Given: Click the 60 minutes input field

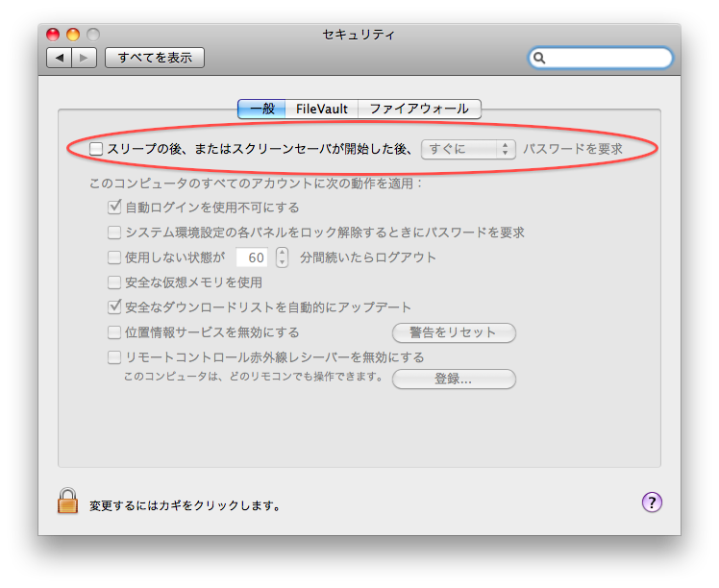Looking at the screenshot, I should (x=252, y=257).
